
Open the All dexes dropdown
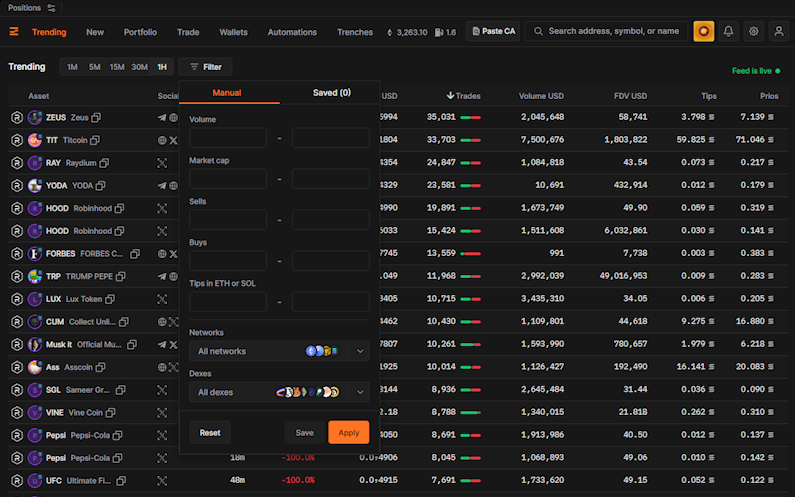click(x=279, y=392)
